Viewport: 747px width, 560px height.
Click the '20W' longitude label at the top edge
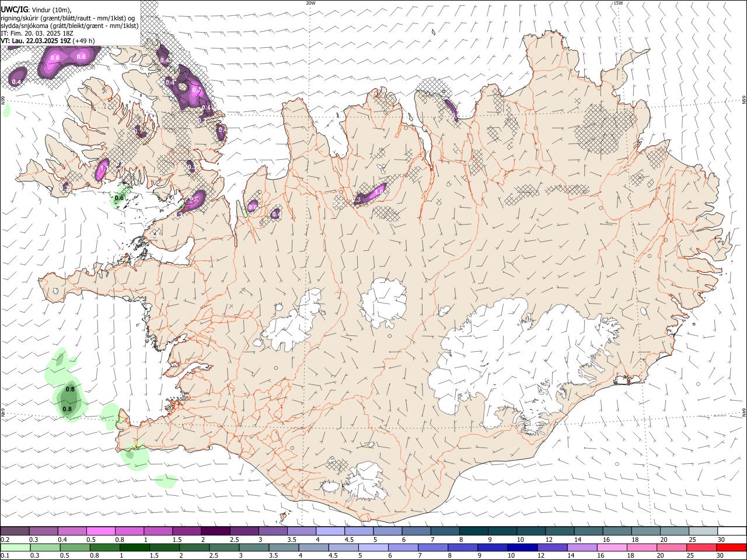tap(310, 3)
